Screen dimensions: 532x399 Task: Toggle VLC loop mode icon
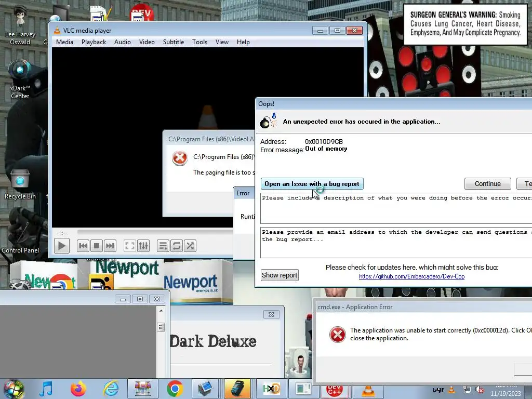pos(177,246)
